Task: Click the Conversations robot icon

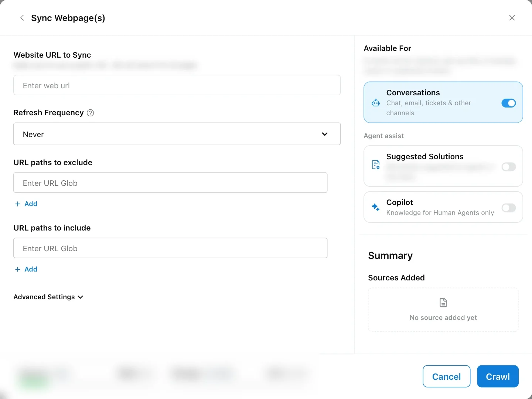Action: coord(376,103)
